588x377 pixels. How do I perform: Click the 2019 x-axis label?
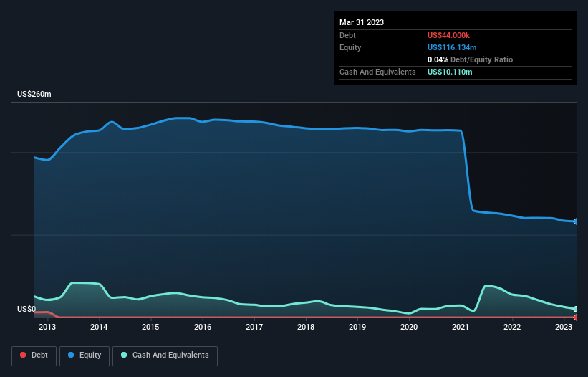[357, 327]
